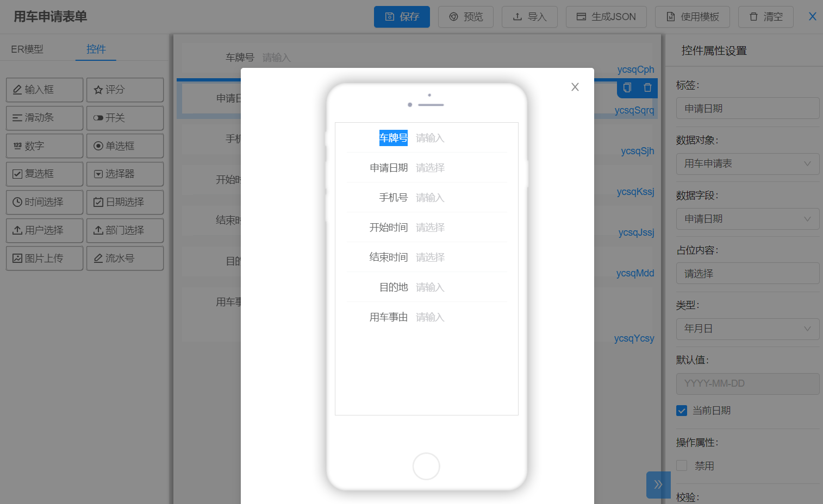823x504 pixels.
Task: Add the 滑动条 slider control
Action: tap(45, 118)
